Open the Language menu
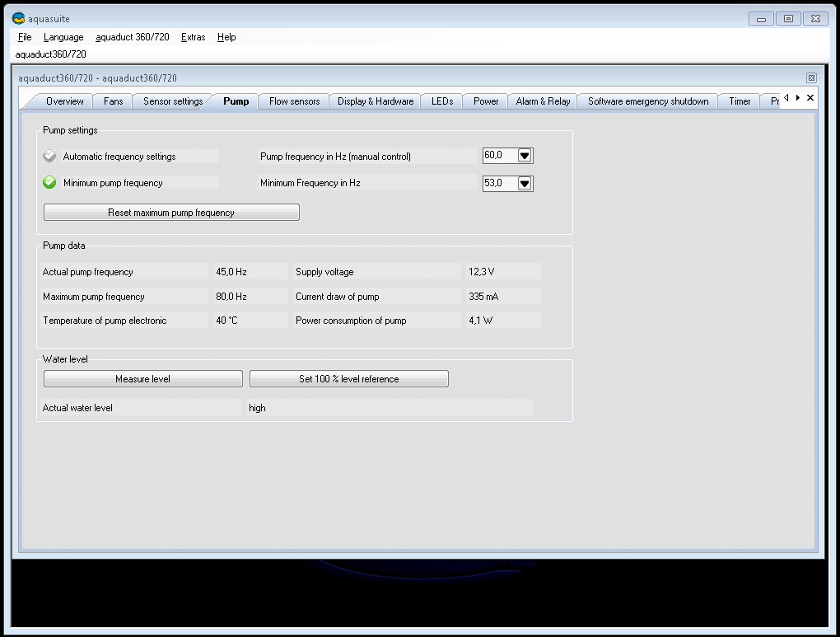Image resolution: width=840 pixels, height=637 pixels. pyautogui.click(x=63, y=37)
